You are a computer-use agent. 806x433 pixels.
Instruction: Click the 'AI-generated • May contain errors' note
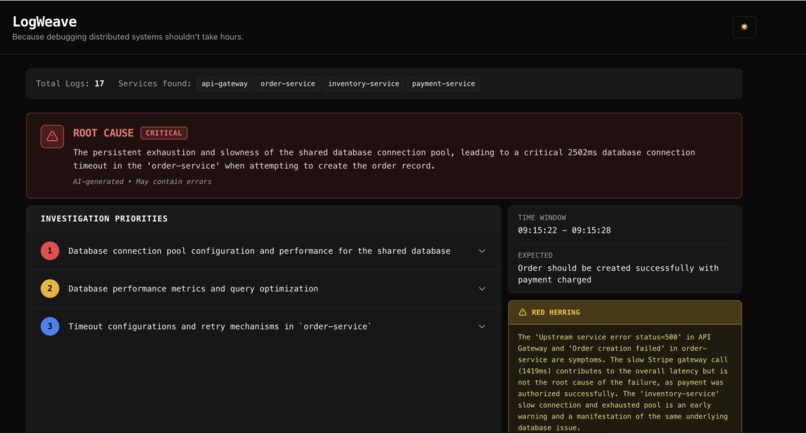click(x=142, y=182)
